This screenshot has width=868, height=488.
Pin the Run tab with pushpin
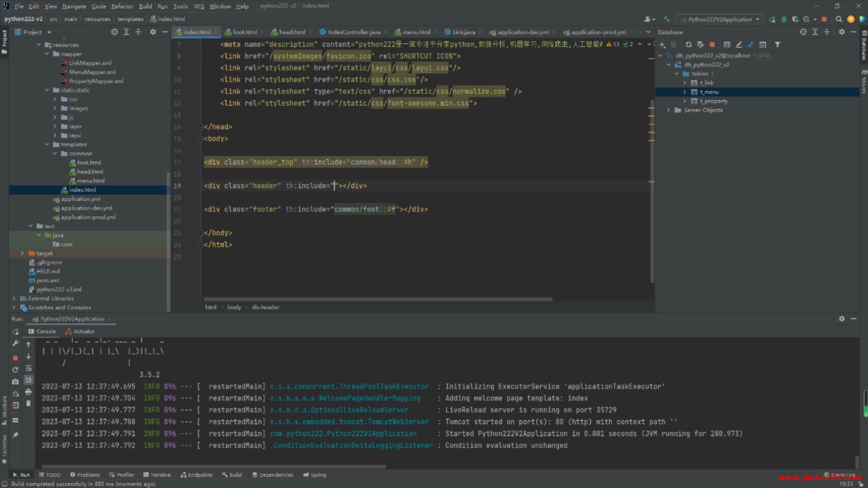pos(15,435)
